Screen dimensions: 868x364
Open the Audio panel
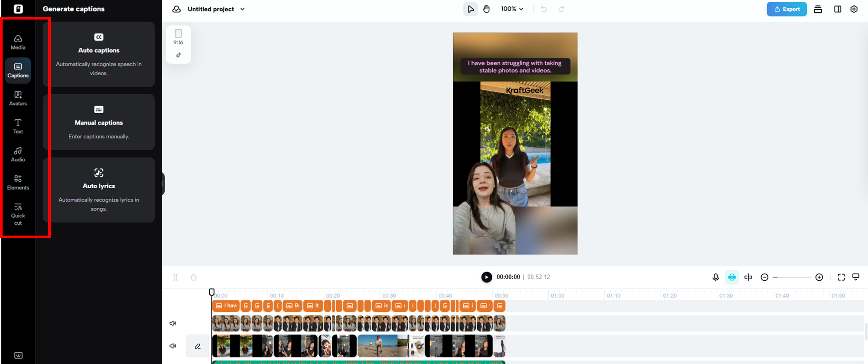18,154
